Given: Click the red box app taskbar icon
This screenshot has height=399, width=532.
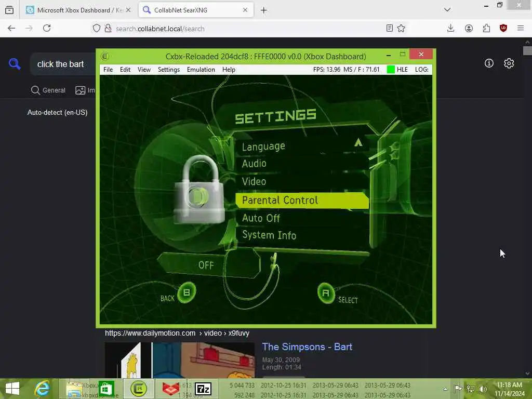Looking at the screenshot, I should pos(171,389).
